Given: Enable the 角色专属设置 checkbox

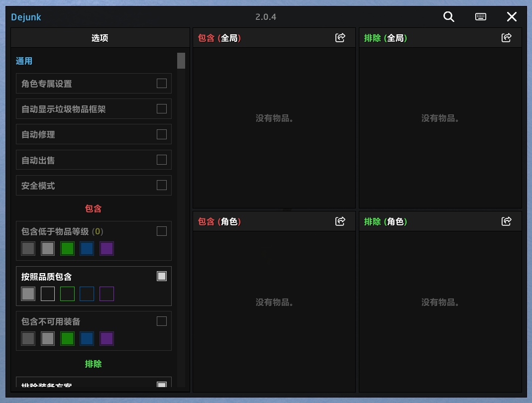Looking at the screenshot, I should pyautogui.click(x=162, y=83).
